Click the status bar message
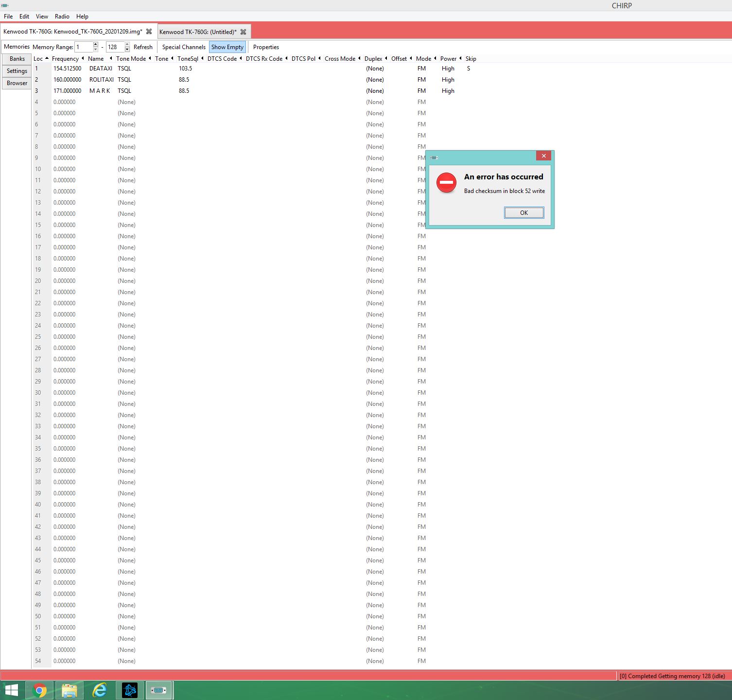This screenshot has width=732, height=700. pyautogui.click(x=672, y=676)
